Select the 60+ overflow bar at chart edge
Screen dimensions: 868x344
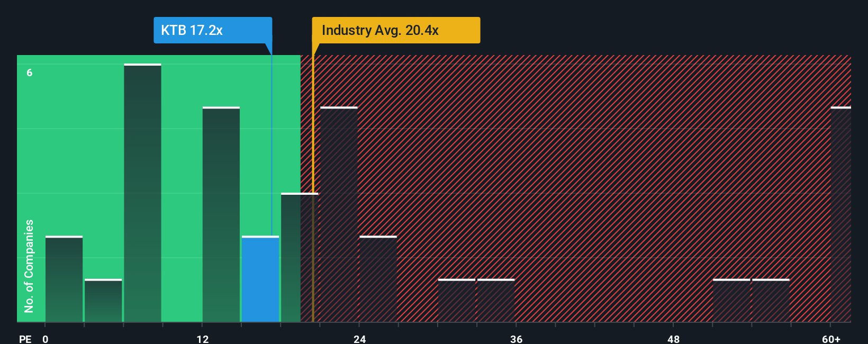[x=841, y=214]
